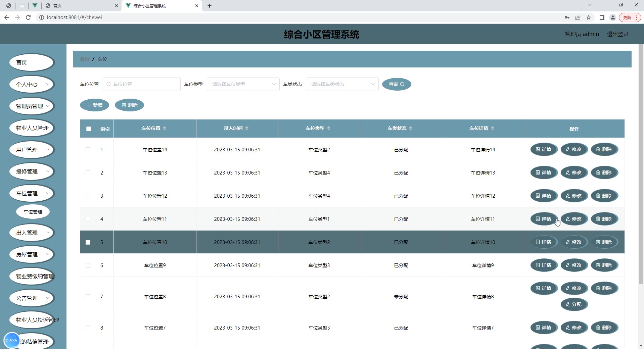Open 详情 for row 车位位置14

coord(544,149)
